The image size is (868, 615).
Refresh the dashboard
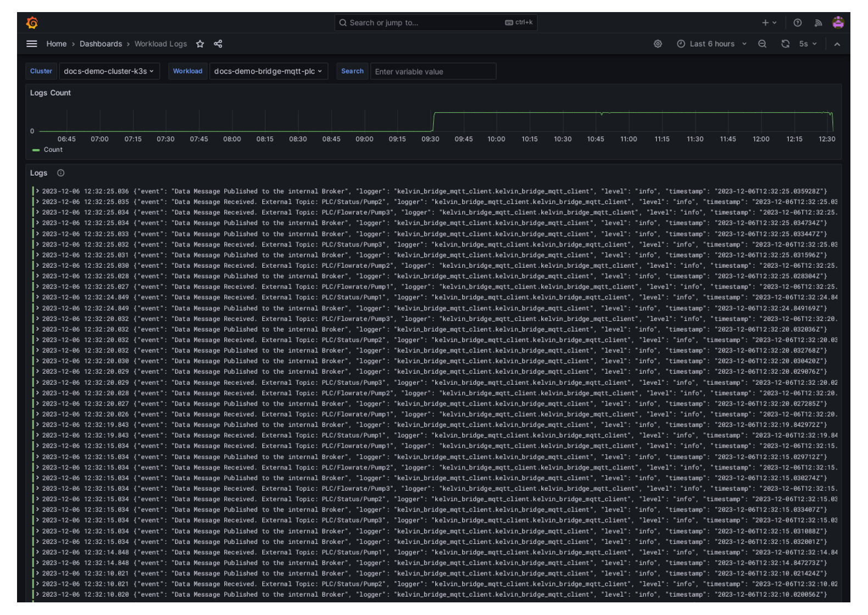(785, 44)
